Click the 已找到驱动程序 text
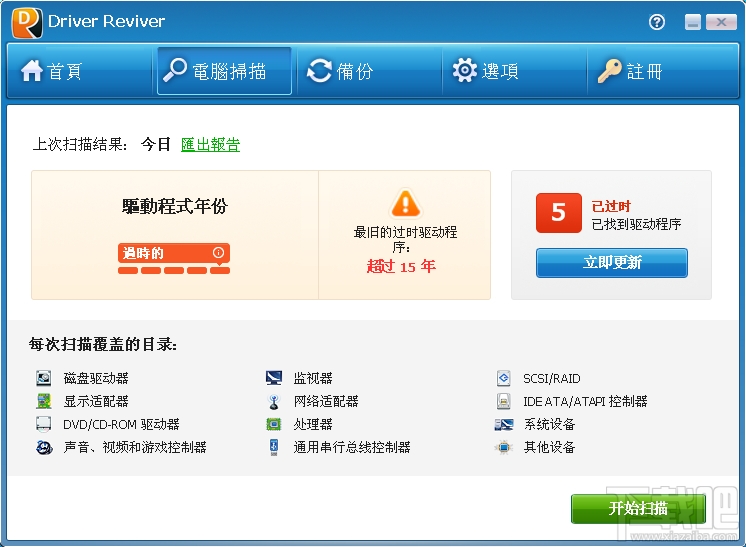This screenshot has height=547, width=746. point(636,224)
